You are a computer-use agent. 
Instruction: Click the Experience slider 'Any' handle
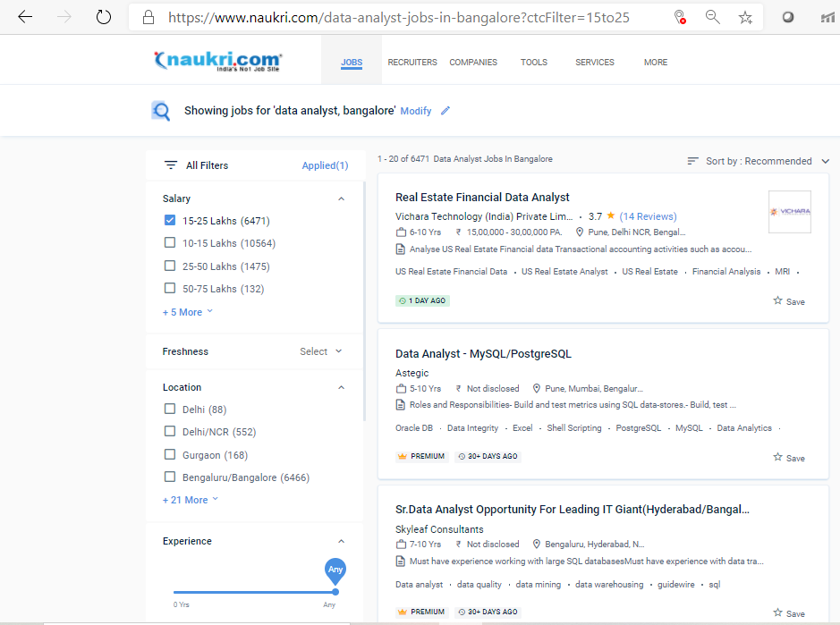[335, 571]
